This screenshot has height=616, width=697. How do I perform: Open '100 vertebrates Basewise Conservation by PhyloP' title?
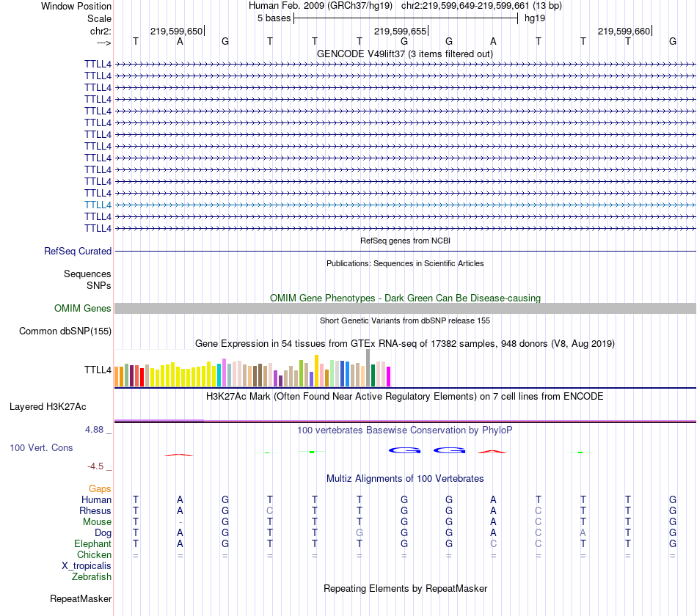click(x=405, y=430)
